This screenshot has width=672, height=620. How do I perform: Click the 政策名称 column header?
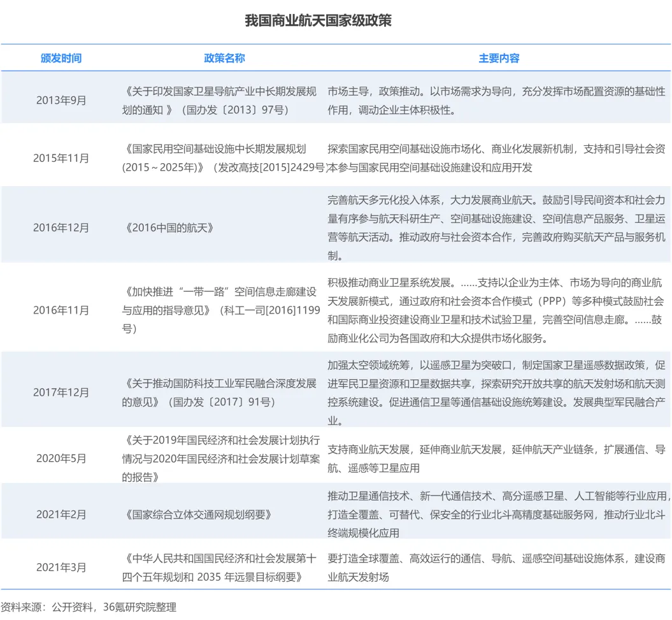click(x=224, y=59)
